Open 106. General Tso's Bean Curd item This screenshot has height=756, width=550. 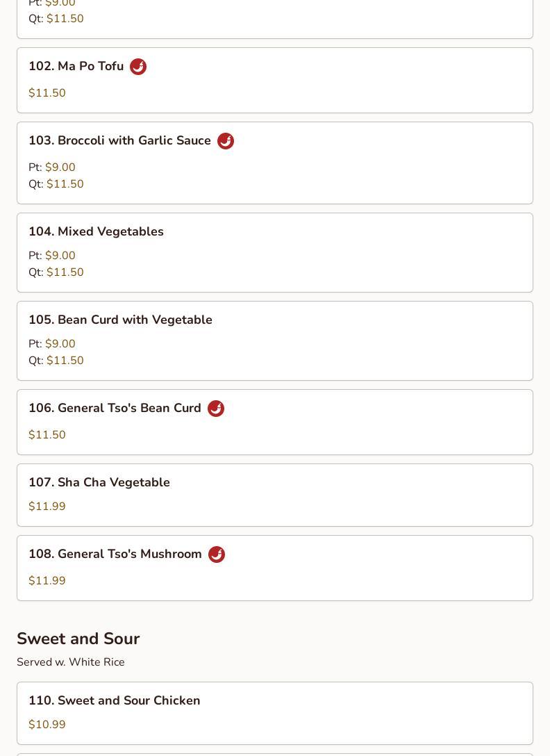pyautogui.click(x=115, y=409)
